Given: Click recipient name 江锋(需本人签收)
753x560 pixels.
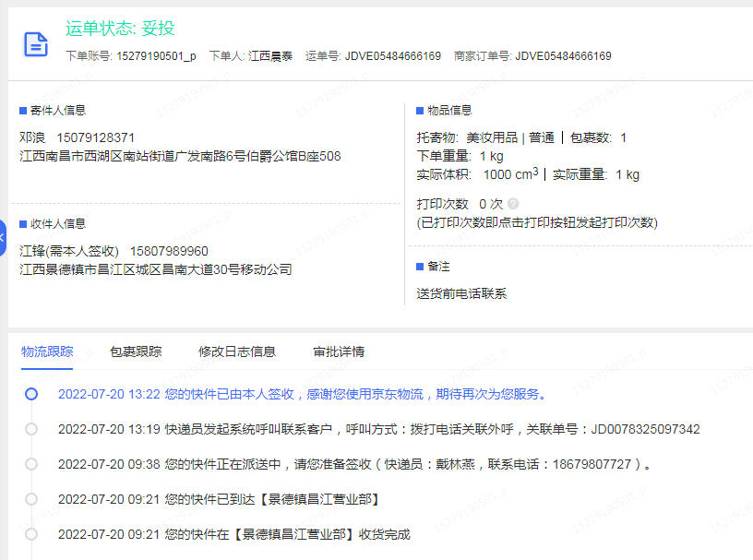Looking at the screenshot, I should (69, 251).
